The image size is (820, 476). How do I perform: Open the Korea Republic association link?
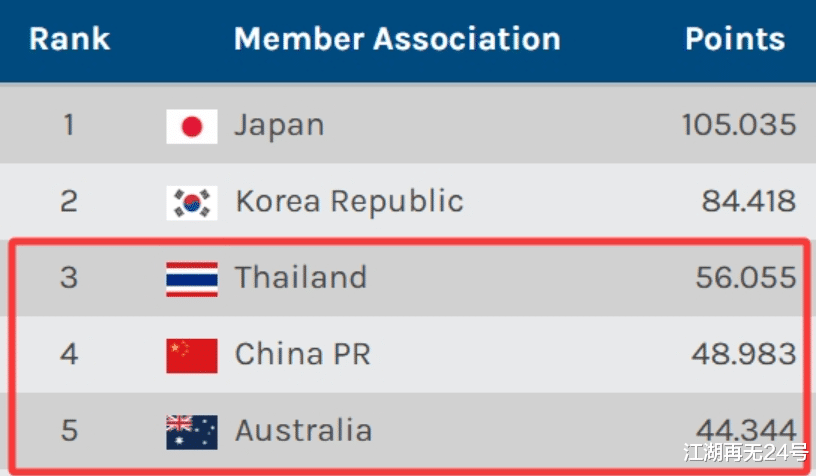[349, 202]
